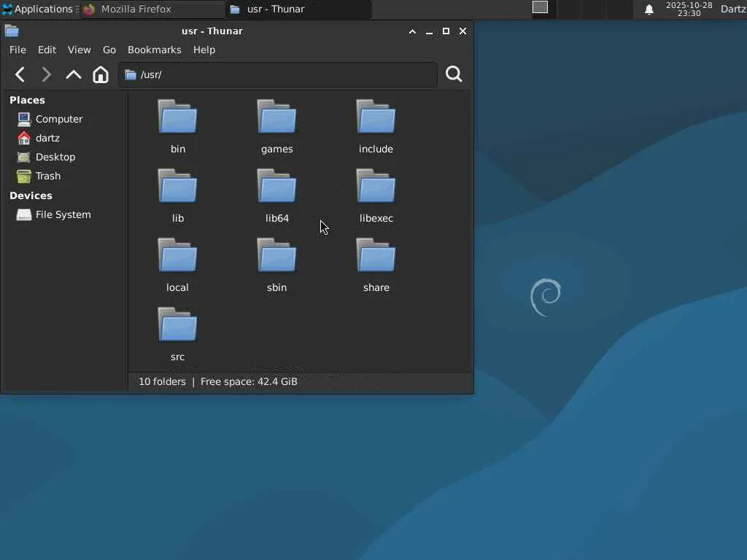The image size is (747, 560).
Task: Select the games folder
Action: (276, 118)
